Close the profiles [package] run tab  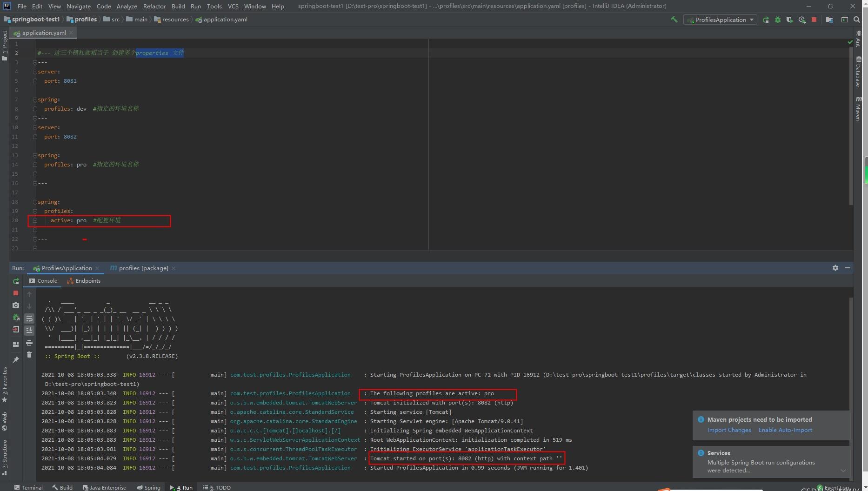[174, 268]
